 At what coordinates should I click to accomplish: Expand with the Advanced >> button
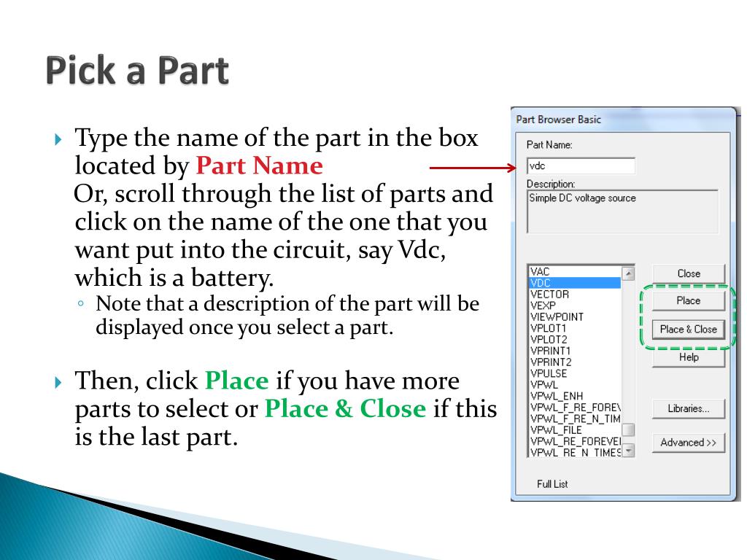click(689, 443)
